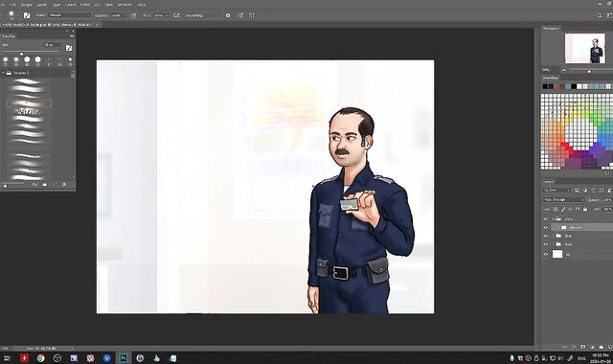
Task: Filter layers by adjustment layer icon
Action: coord(585,190)
